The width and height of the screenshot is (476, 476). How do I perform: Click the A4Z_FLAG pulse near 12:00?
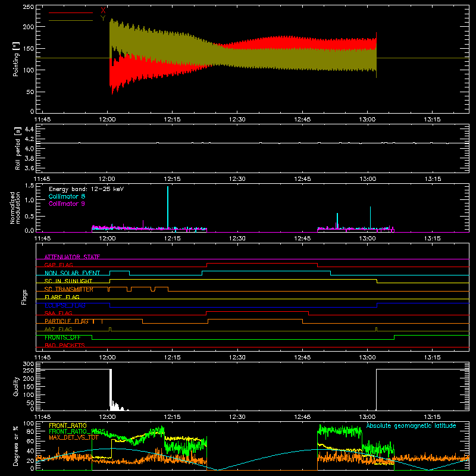110,329
